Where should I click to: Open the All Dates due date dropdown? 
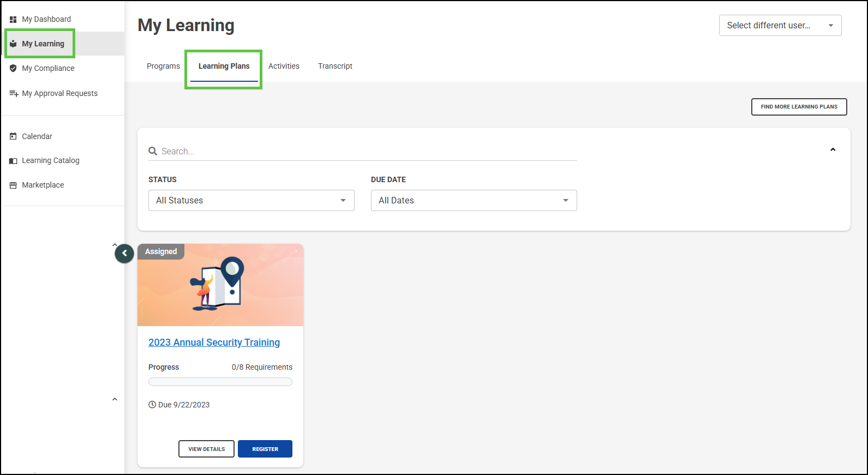pyautogui.click(x=474, y=201)
